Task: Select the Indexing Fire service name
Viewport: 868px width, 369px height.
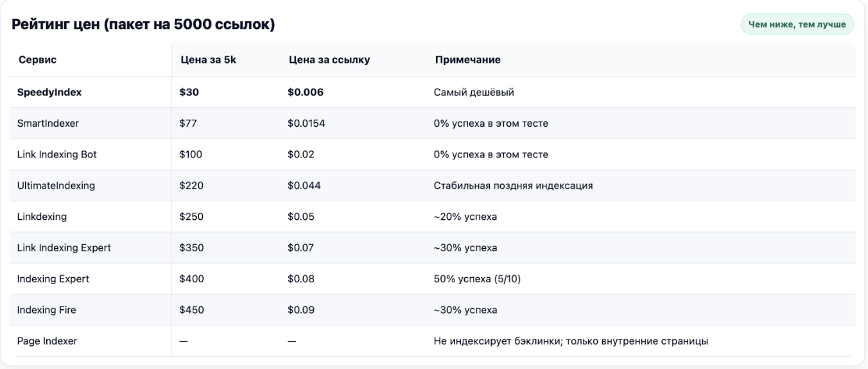Action: coord(47,310)
